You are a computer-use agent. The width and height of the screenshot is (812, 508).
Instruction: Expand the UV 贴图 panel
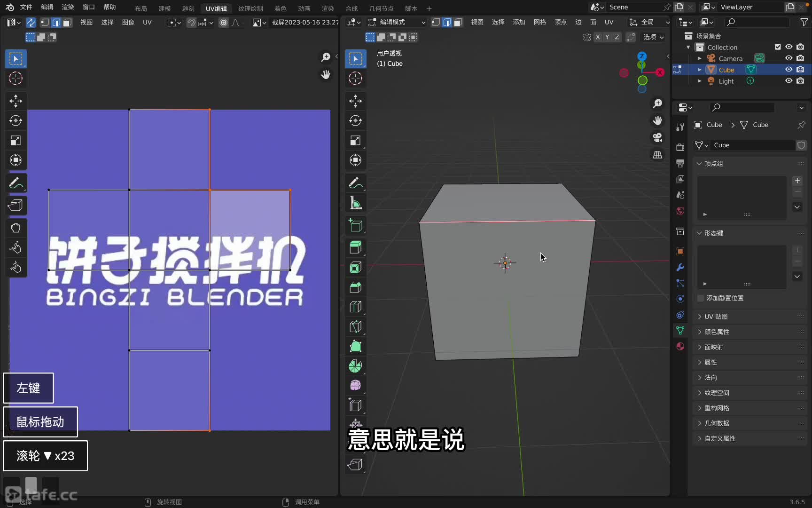click(716, 317)
